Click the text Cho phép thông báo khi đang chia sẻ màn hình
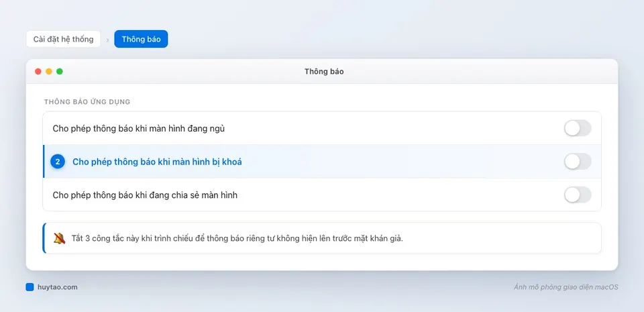The height and width of the screenshot is (312, 644). 145,195
